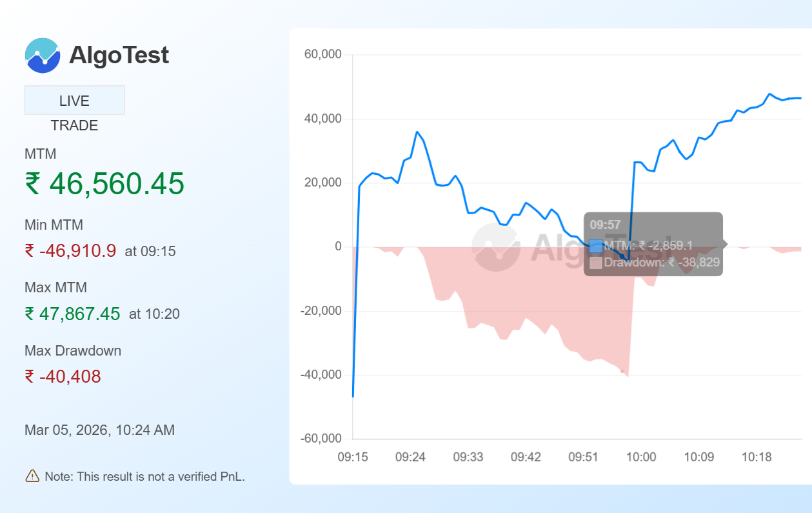Click the MTM line's lowest point at 09:15
Screen dimensions: 812x513
point(353,397)
